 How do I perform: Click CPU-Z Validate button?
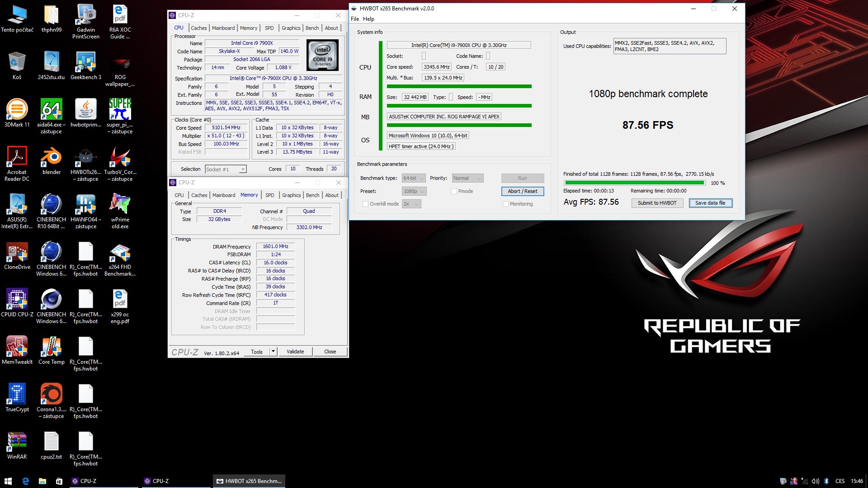(x=295, y=352)
